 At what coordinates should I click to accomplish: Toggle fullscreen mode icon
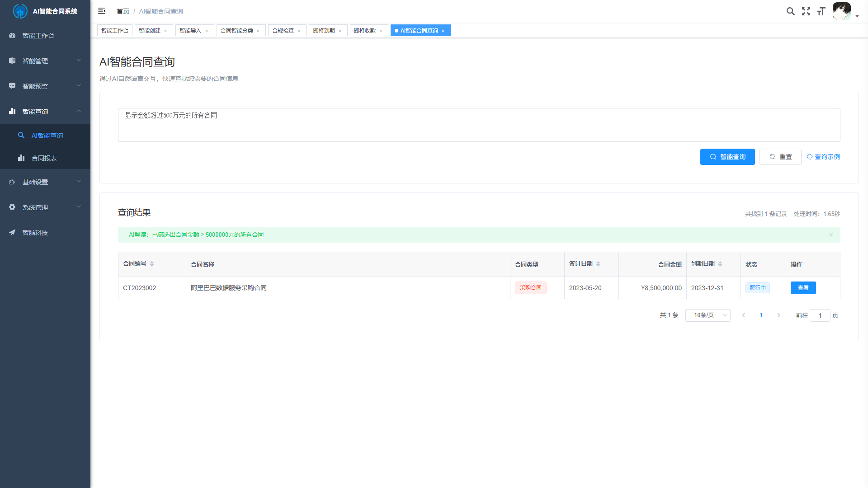coord(806,11)
